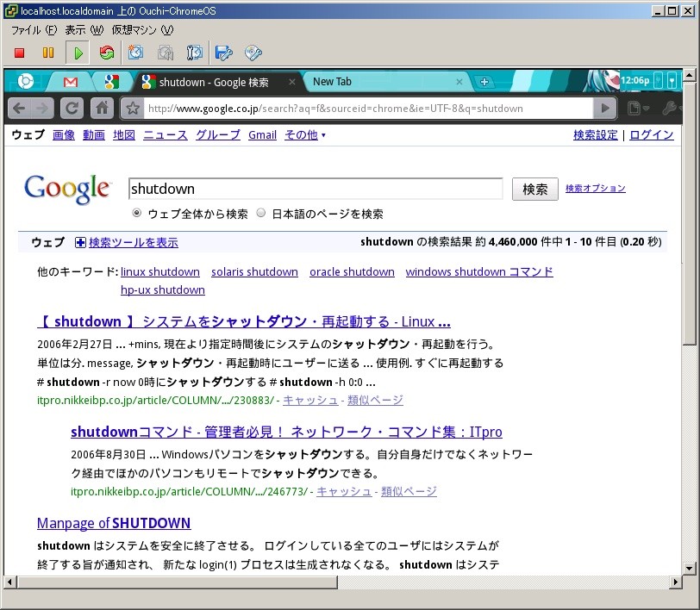Image resolution: width=700 pixels, height=610 pixels.
Task: Select 日本語のページを検索 radio button
Action: click(261, 214)
